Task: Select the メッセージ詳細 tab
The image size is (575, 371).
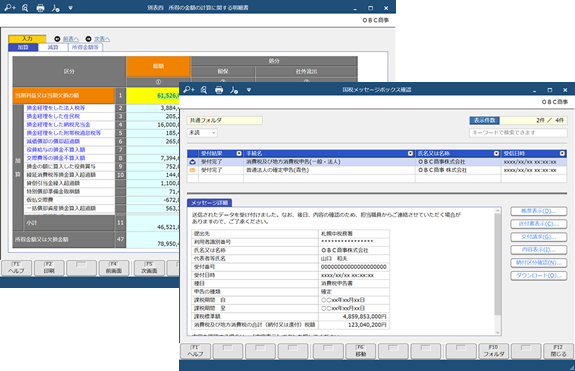Action: (x=209, y=203)
